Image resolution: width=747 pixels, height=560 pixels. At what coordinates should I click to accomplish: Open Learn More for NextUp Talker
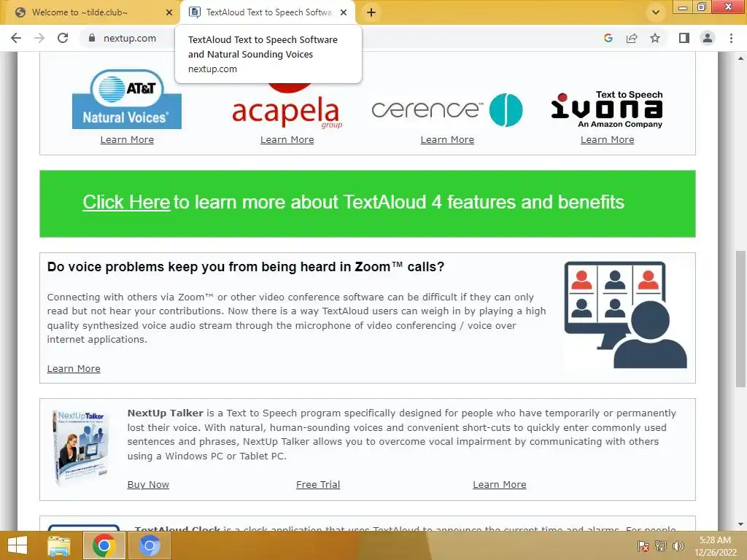click(x=500, y=484)
